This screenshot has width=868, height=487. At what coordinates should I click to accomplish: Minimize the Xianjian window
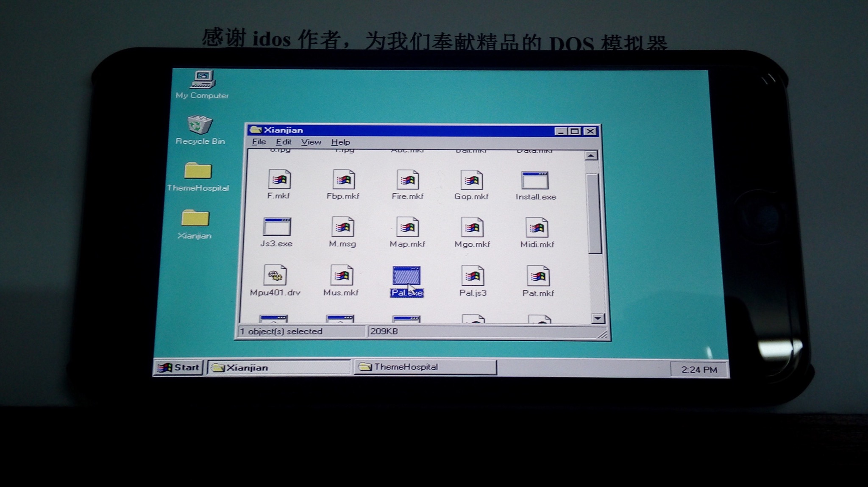(x=561, y=131)
